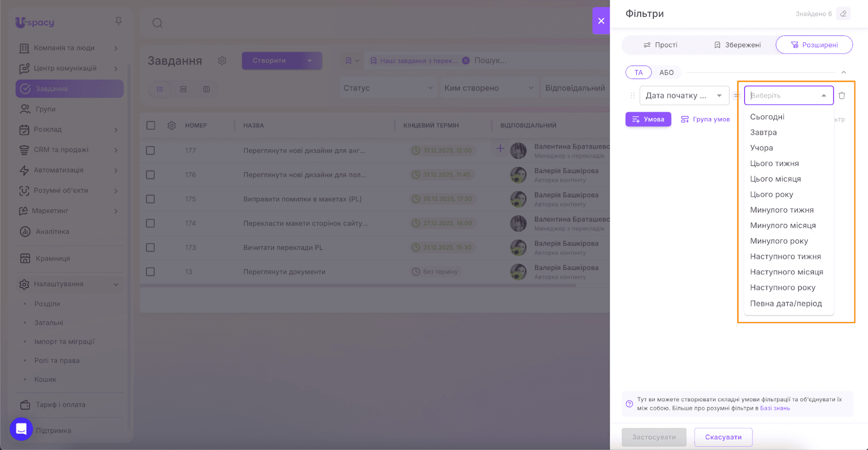
Task: Choose Наступного року option
Action: pos(789,288)
